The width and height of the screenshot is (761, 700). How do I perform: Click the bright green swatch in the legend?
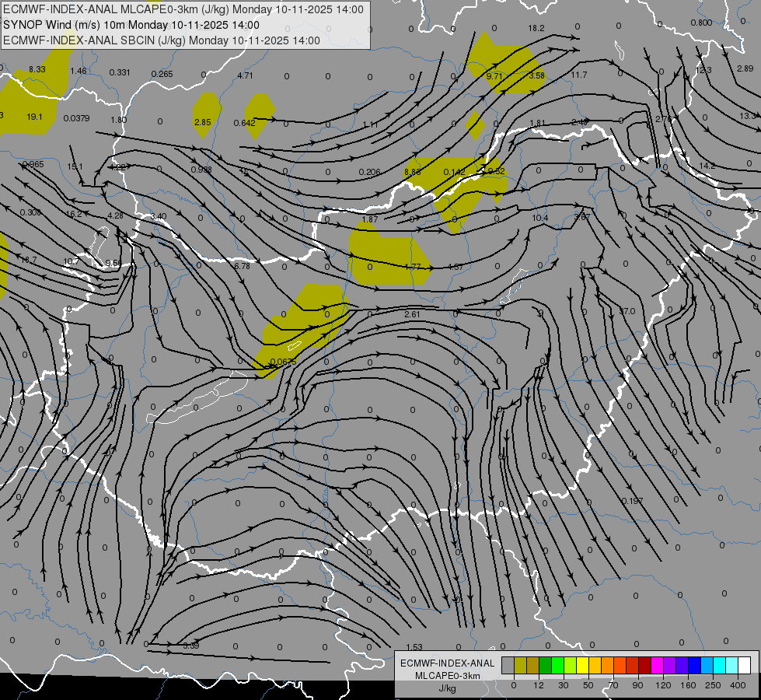[x=557, y=666]
